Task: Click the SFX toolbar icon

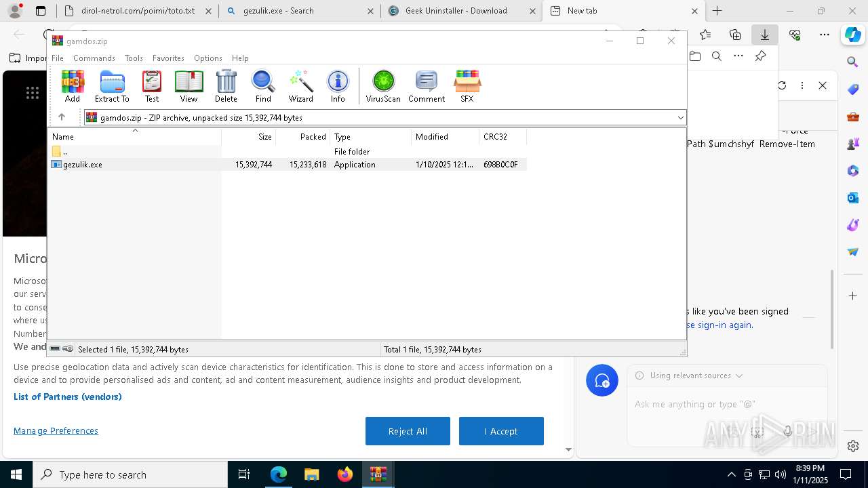Action: click(x=467, y=86)
